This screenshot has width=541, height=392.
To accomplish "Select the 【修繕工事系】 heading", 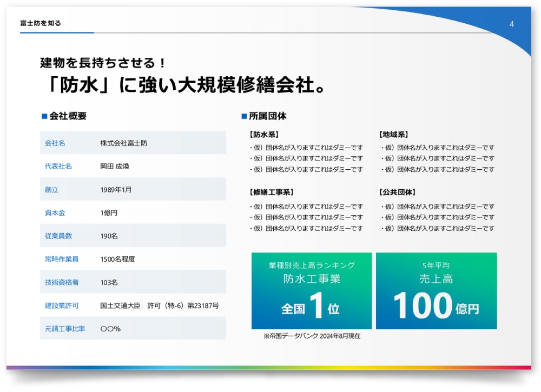I will click(272, 192).
